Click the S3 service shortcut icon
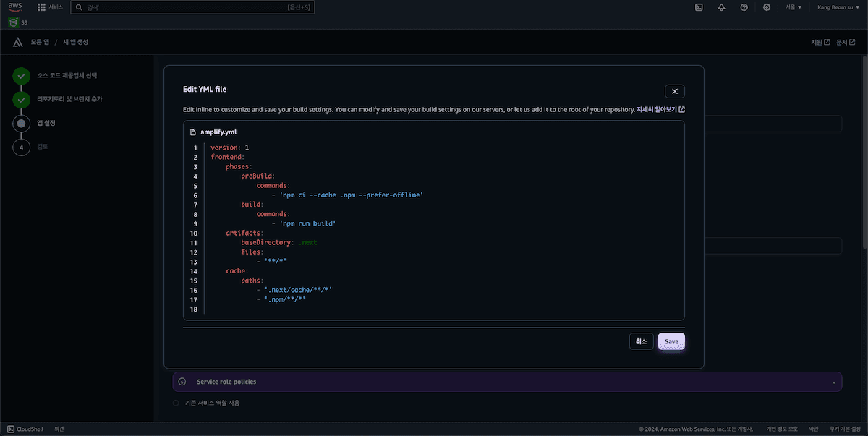868x436 pixels. tap(13, 22)
